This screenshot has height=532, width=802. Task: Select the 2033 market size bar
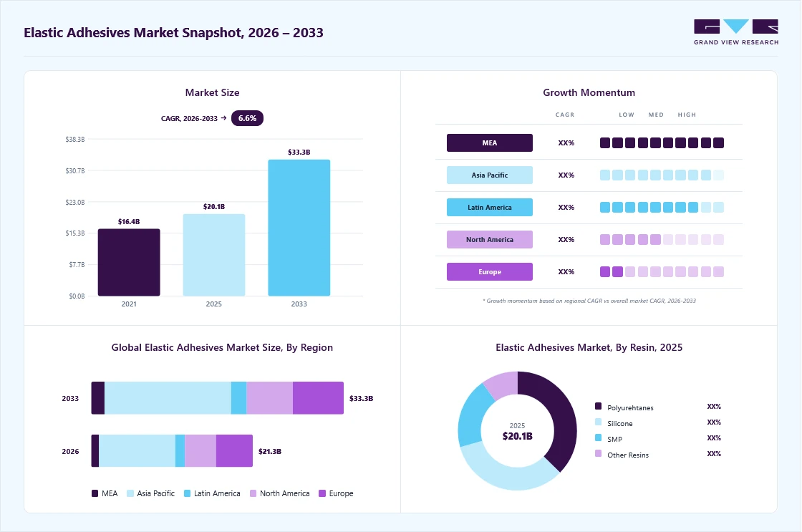299,228
